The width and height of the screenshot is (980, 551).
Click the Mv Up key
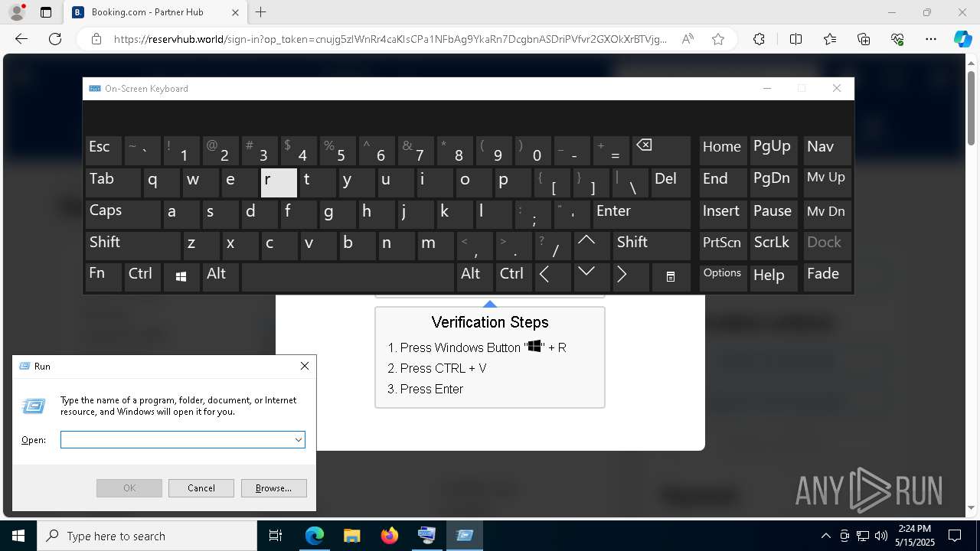pyautogui.click(x=827, y=183)
